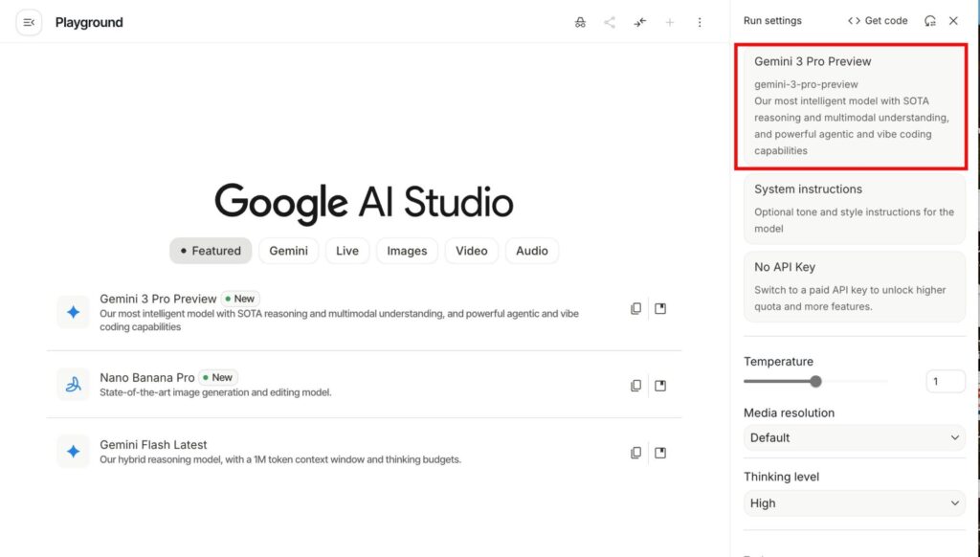980x557 pixels.
Task: Click the compare-arrows icon in the toolbar
Action: point(639,21)
